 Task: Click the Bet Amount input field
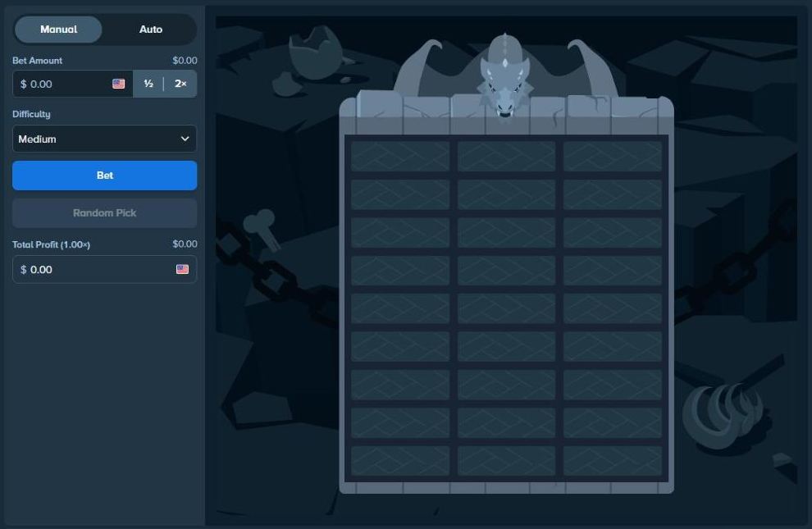click(72, 84)
